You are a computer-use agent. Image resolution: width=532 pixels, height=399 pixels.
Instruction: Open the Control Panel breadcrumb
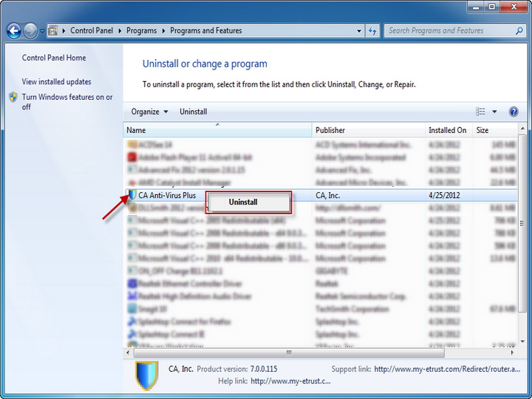(92, 30)
